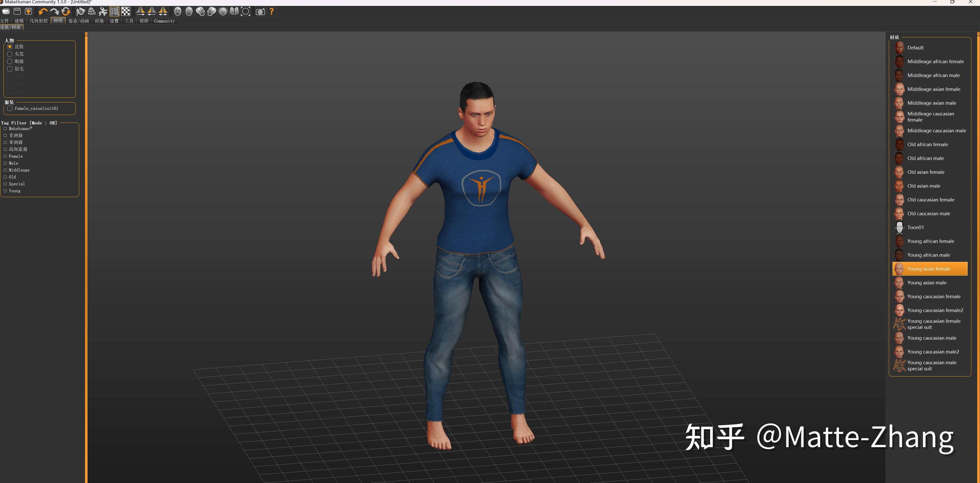Enable the Female tag filter
Screen dimensions: 980x483
pos(5,156)
